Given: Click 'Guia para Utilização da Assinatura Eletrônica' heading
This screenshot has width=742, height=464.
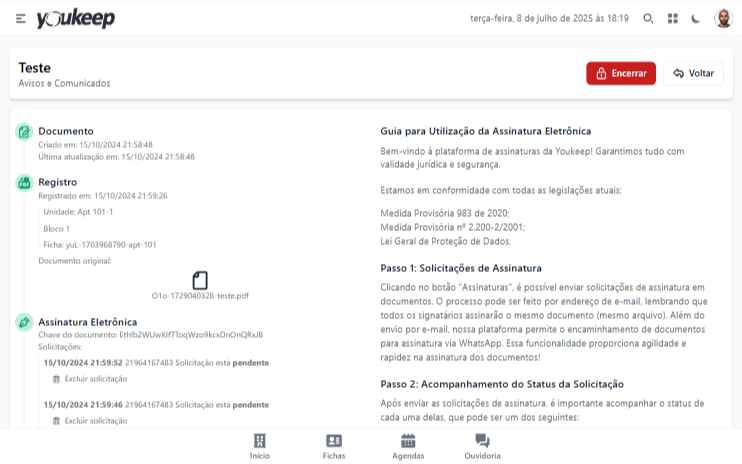Looking at the screenshot, I should pos(486,131).
